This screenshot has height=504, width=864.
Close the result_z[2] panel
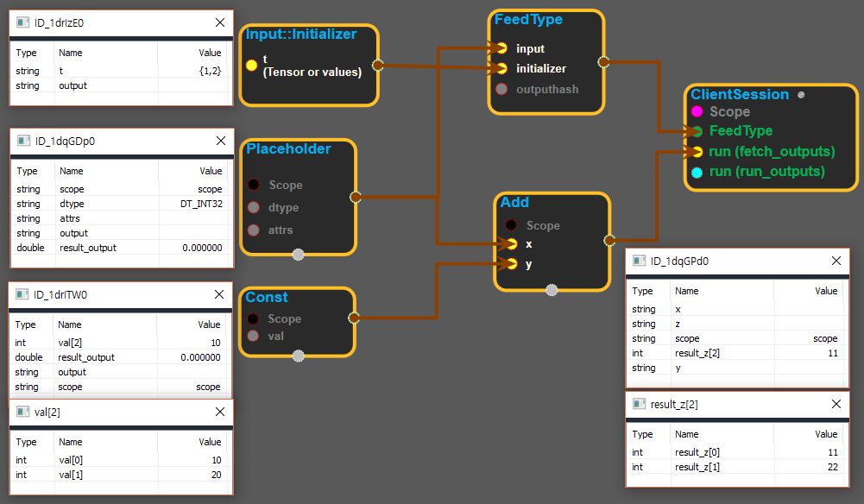tap(836, 404)
